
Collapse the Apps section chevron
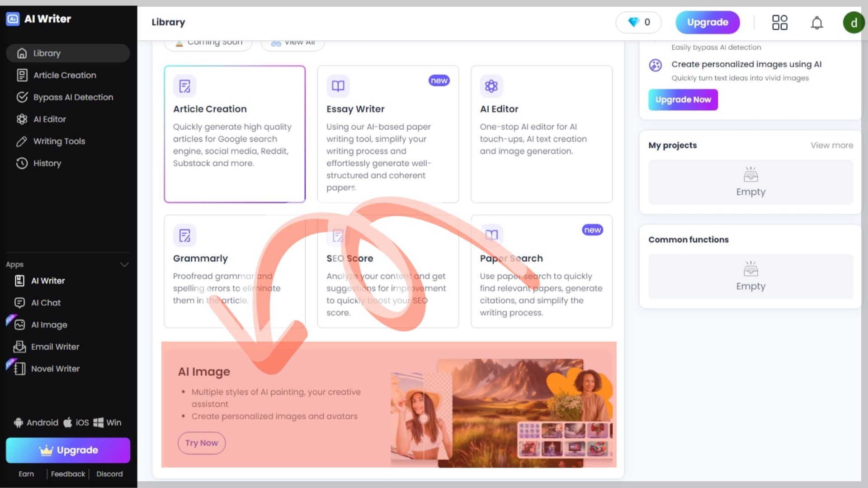coord(124,264)
